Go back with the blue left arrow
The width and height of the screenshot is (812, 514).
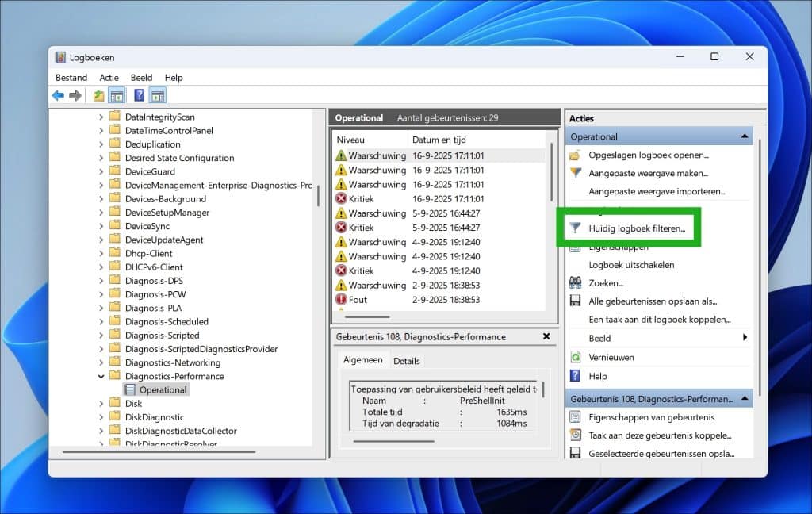(x=58, y=95)
